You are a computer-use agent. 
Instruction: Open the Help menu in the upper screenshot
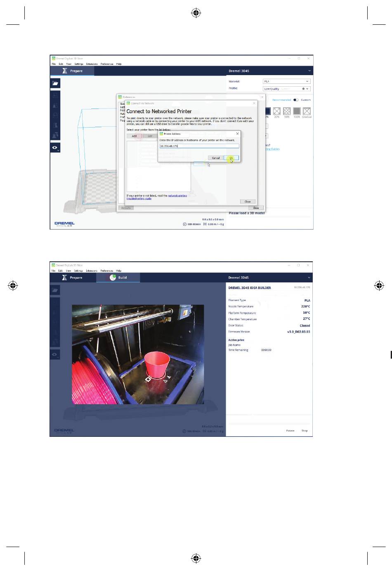[x=119, y=64]
